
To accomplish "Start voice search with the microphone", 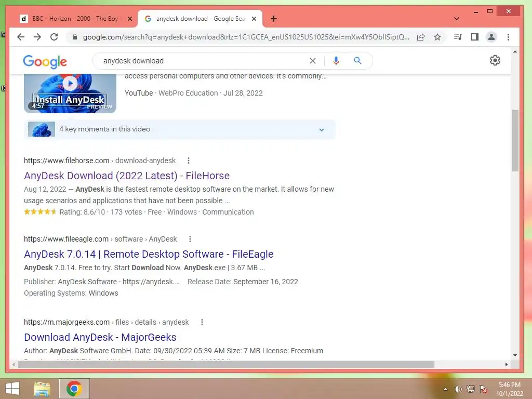I will tap(336, 61).
